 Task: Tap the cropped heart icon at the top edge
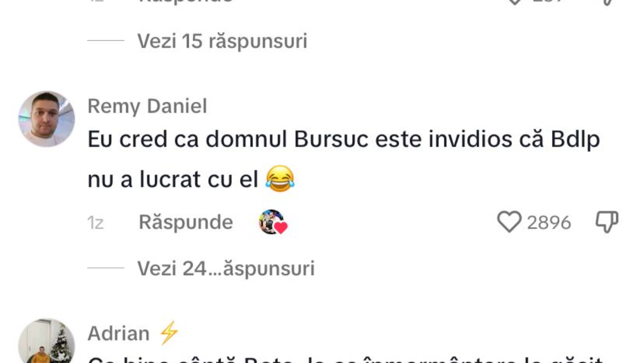click(x=515, y=2)
